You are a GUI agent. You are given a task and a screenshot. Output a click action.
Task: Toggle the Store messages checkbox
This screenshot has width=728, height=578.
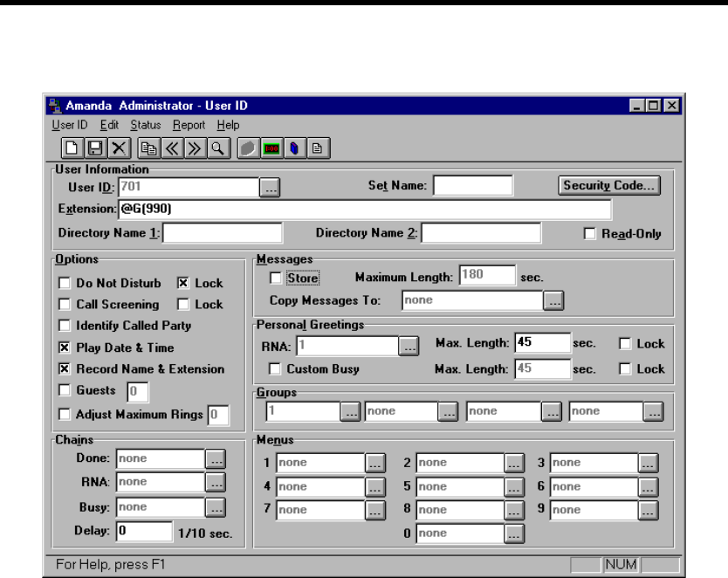coord(276,278)
